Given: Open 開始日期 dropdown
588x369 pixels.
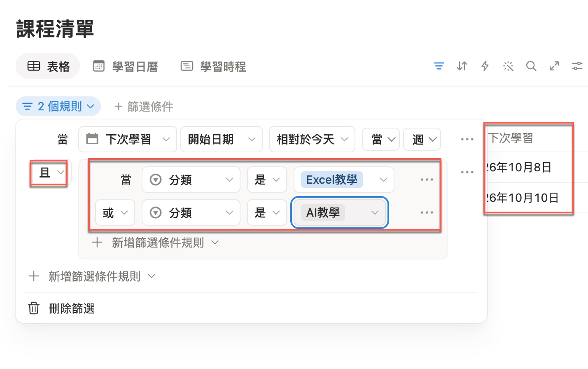Looking at the screenshot, I should (x=222, y=139).
